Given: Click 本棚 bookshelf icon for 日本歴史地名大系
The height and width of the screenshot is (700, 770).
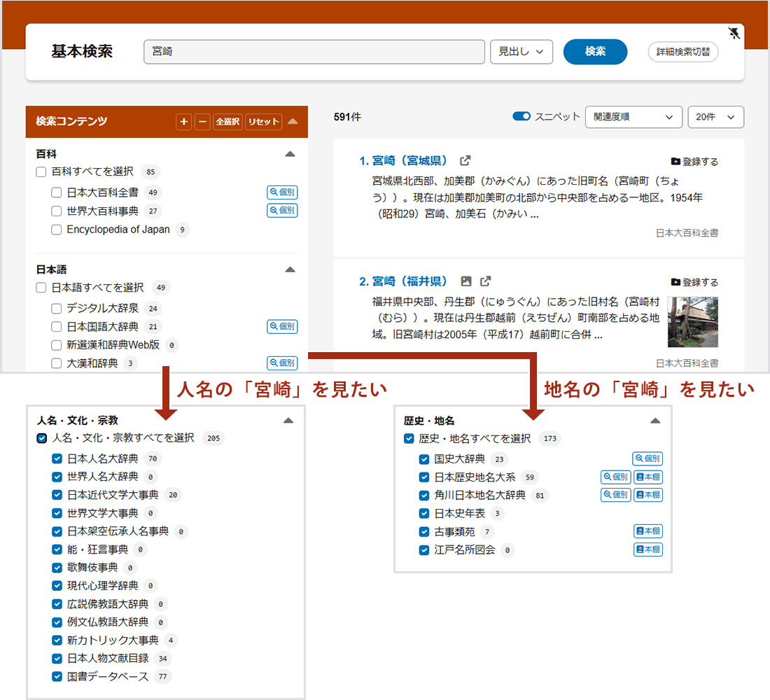Looking at the screenshot, I should click(x=648, y=477).
